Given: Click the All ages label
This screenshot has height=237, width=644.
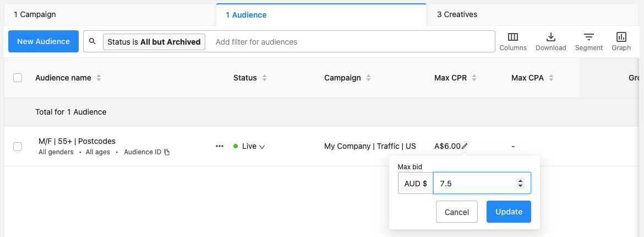Looking at the screenshot, I should [x=98, y=152].
